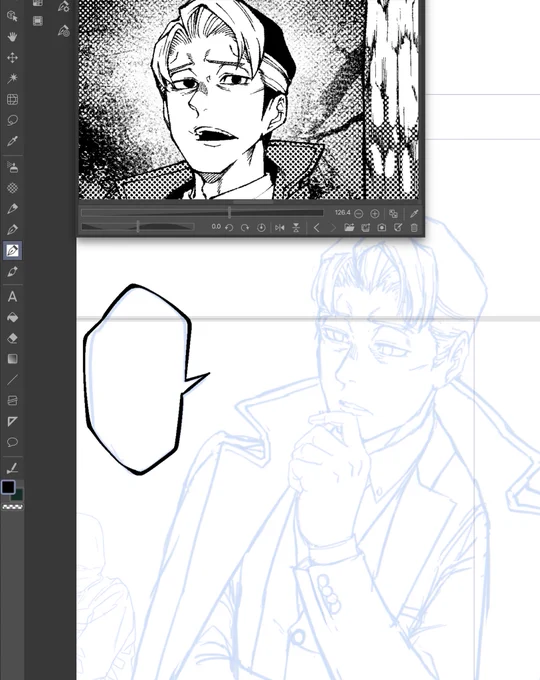Show previous image in Sub View

tap(317, 228)
